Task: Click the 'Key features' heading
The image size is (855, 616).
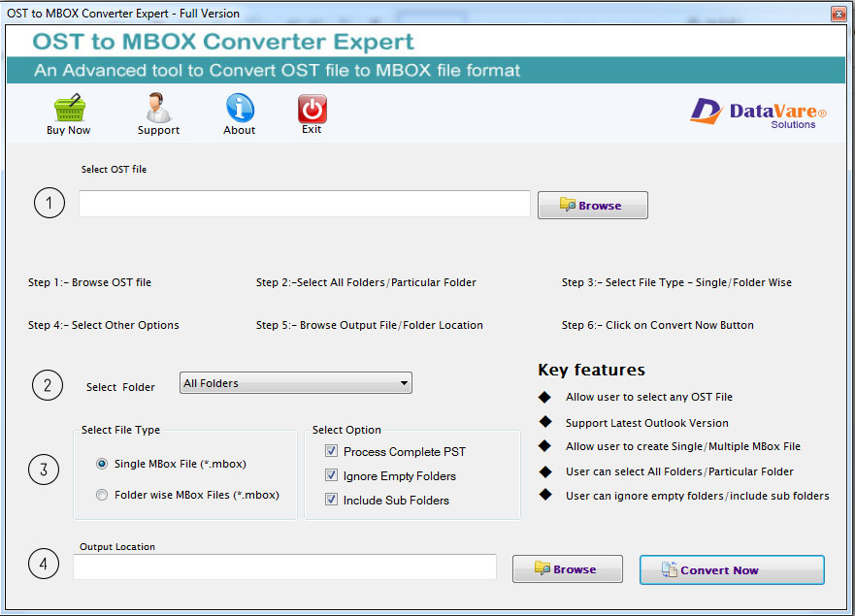Action: coord(591,370)
